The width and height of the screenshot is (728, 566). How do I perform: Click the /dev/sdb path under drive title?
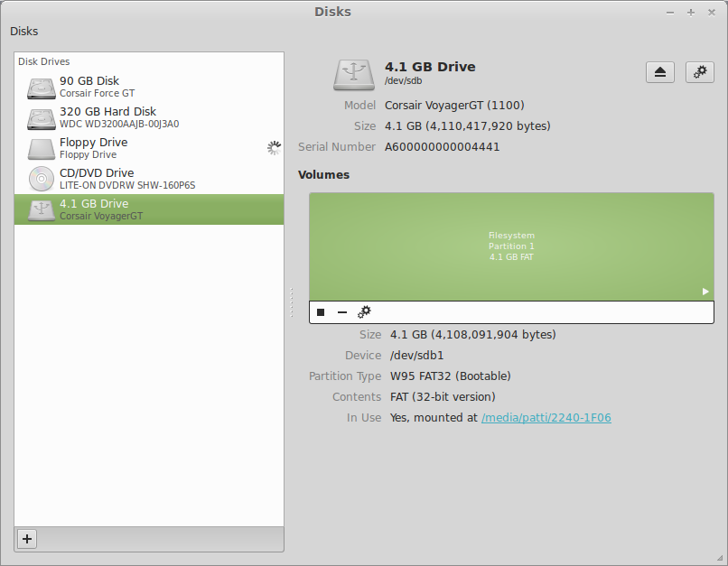403,80
